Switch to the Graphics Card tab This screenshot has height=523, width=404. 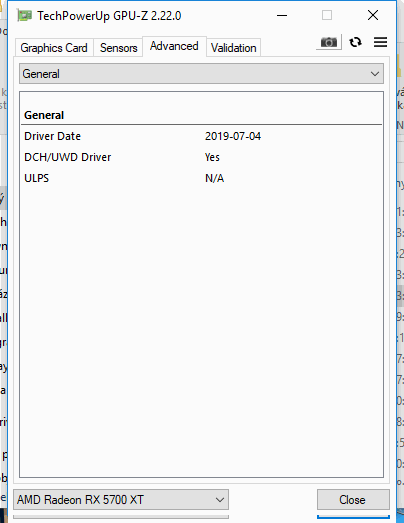(54, 48)
